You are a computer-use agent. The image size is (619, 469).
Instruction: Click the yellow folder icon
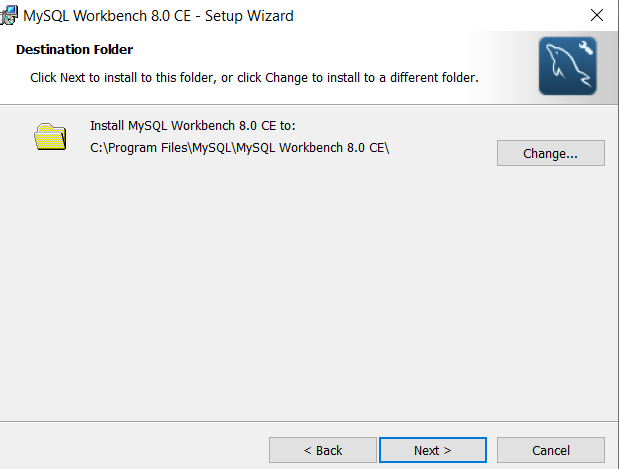(50, 137)
